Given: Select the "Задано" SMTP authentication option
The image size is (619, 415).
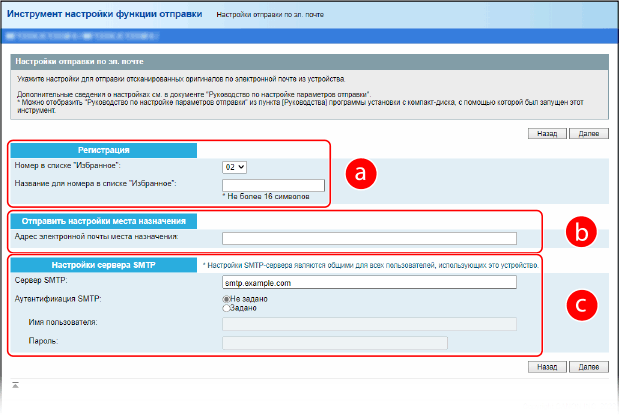Looking at the screenshot, I should (x=226, y=308).
